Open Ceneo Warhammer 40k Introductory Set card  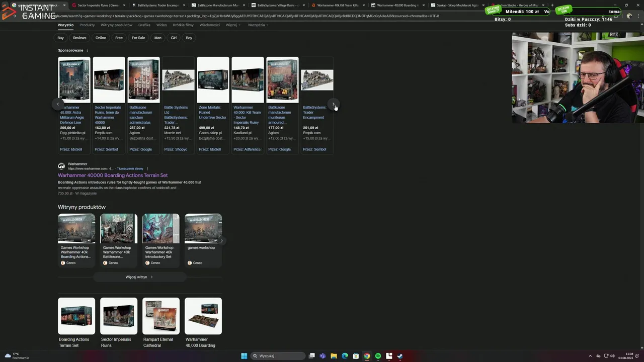(x=161, y=240)
